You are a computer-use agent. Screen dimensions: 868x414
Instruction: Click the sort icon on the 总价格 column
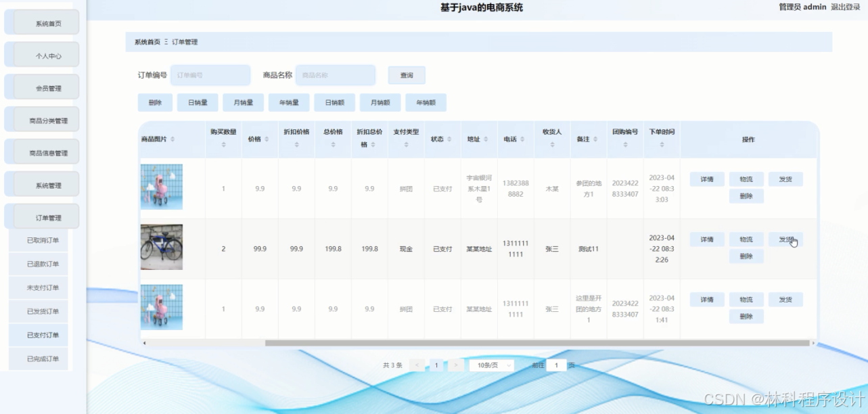point(334,144)
